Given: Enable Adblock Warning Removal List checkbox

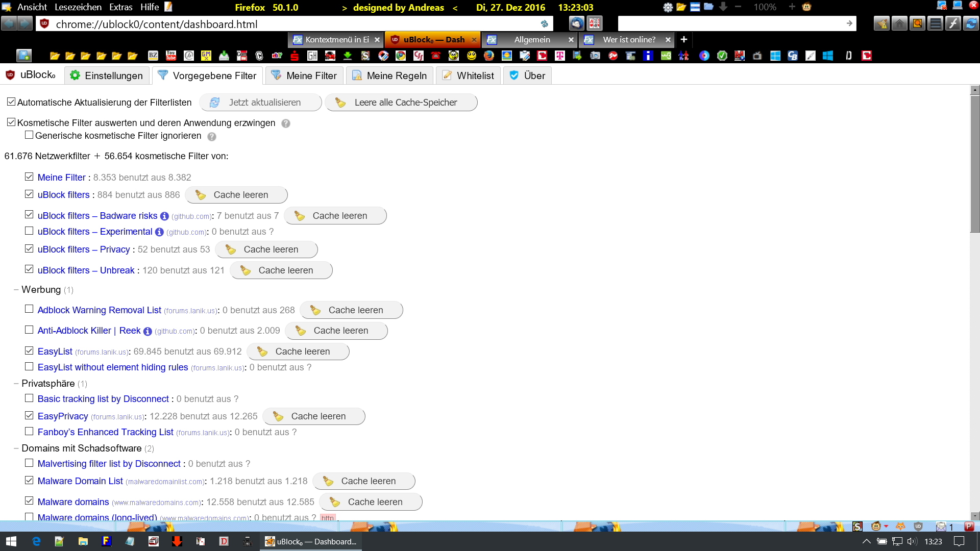Looking at the screenshot, I should tap(29, 309).
